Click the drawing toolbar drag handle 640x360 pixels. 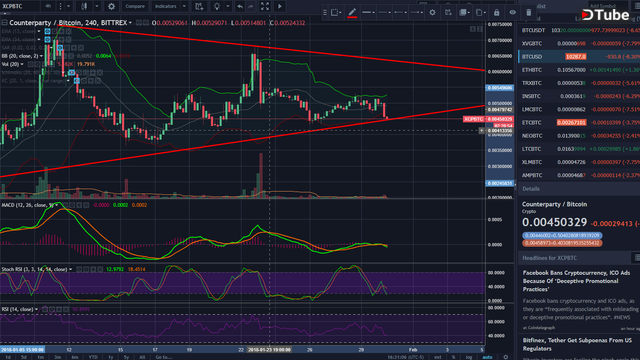325,13
